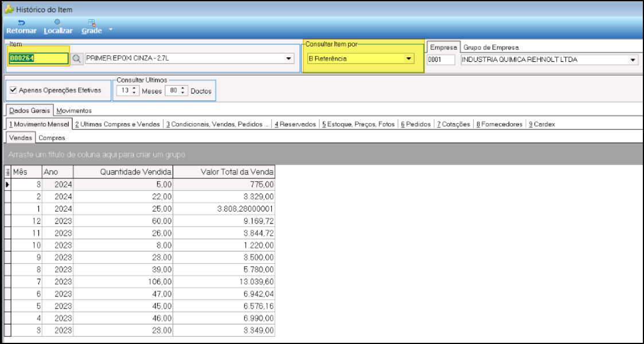Click the grid column chooser icon
Image resolution: width=644 pixels, height=344 pixels.
point(8,172)
